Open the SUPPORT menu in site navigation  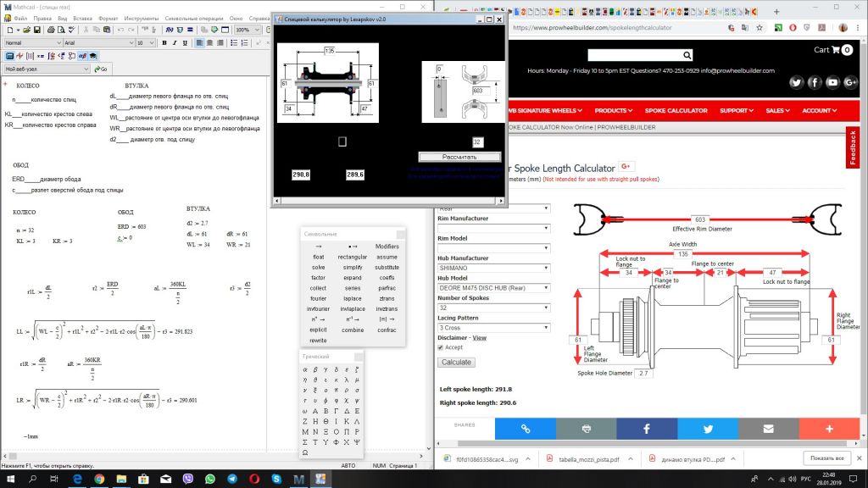coord(737,110)
